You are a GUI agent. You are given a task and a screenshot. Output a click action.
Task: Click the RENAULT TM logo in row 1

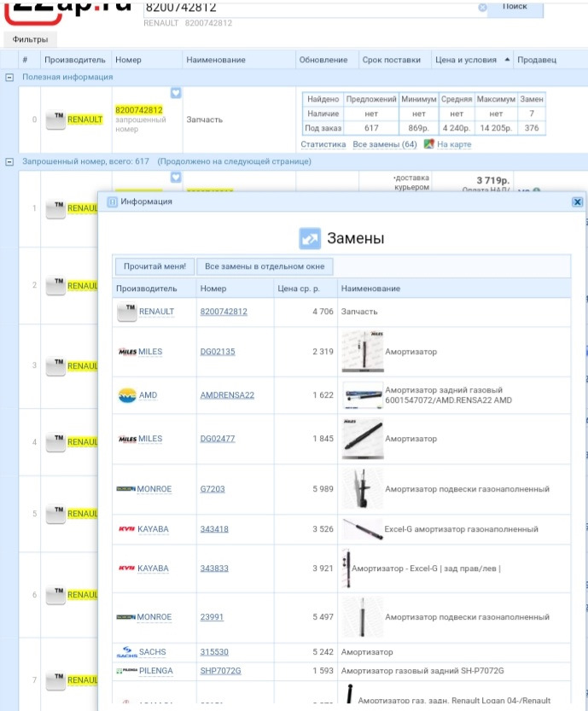[x=55, y=208]
